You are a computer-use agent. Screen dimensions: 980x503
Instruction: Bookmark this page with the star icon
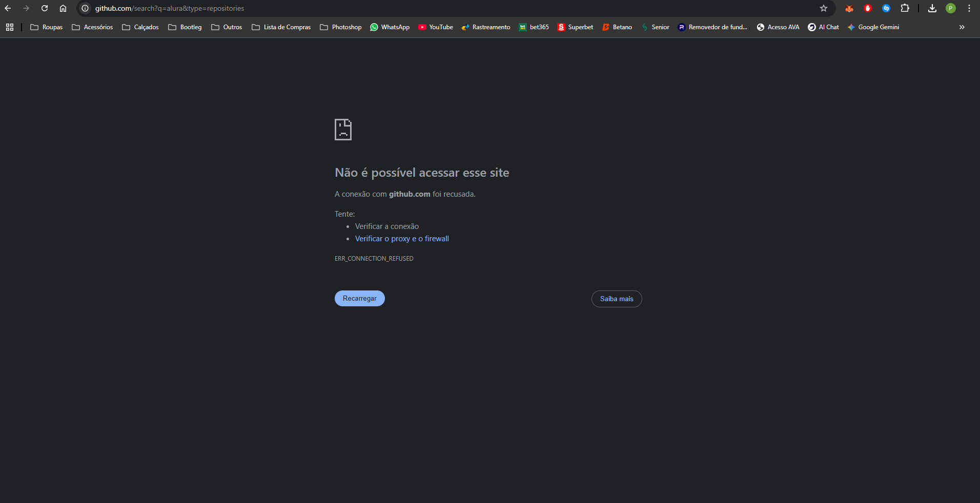tap(824, 8)
